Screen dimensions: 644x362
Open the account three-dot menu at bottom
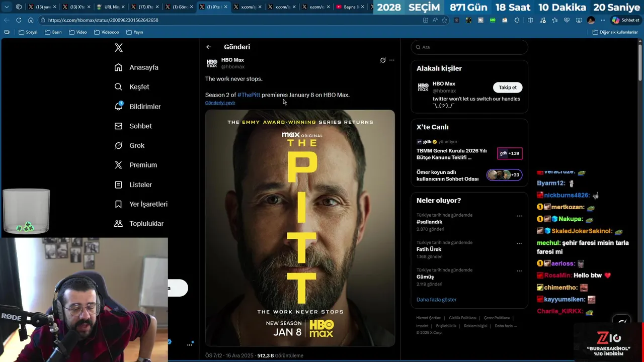(x=190, y=344)
